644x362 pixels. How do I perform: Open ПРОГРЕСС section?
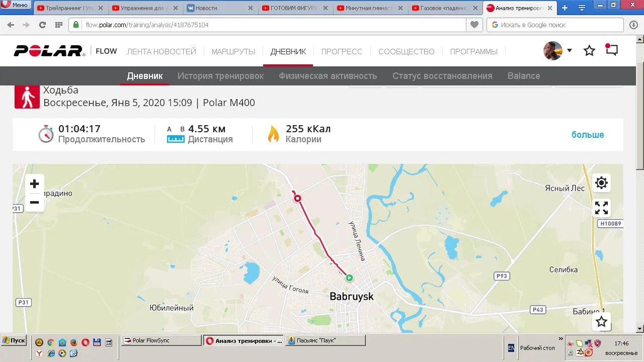342,51
